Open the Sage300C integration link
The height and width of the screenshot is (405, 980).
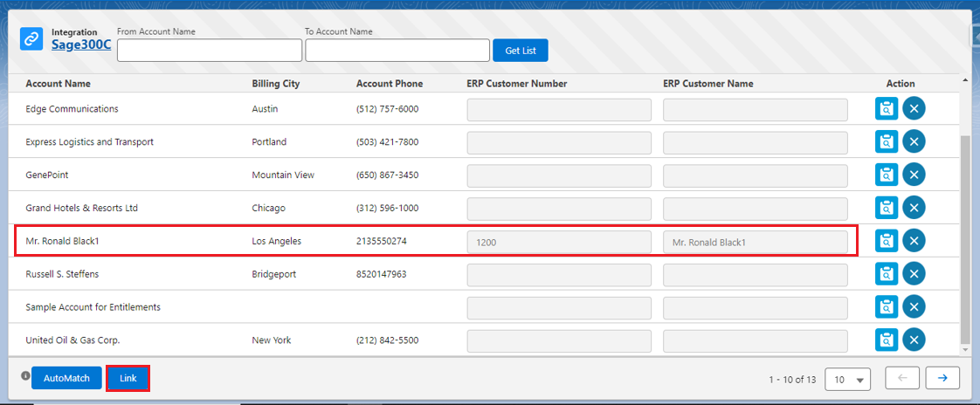81,45
